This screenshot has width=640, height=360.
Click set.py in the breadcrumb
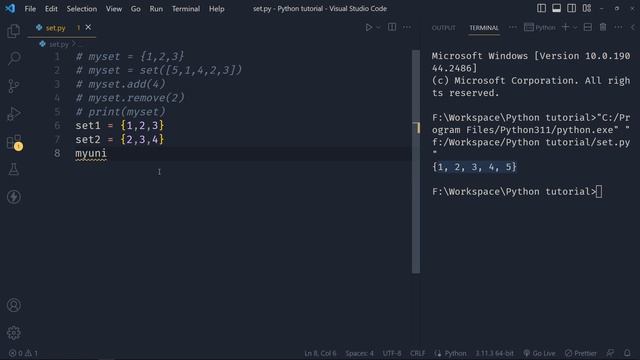click(59, 44)
